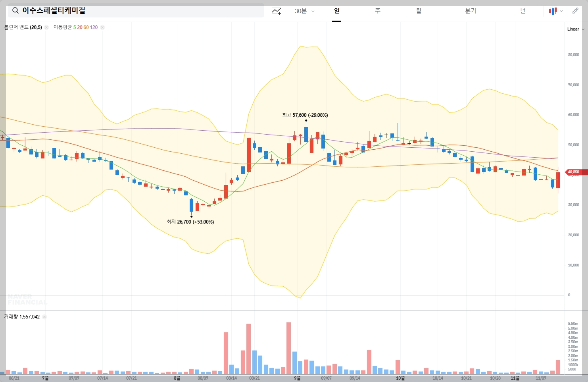Click the 5.50m volume axis label
The height and width of the screenshot is (382, 588).
pos(573,324)
